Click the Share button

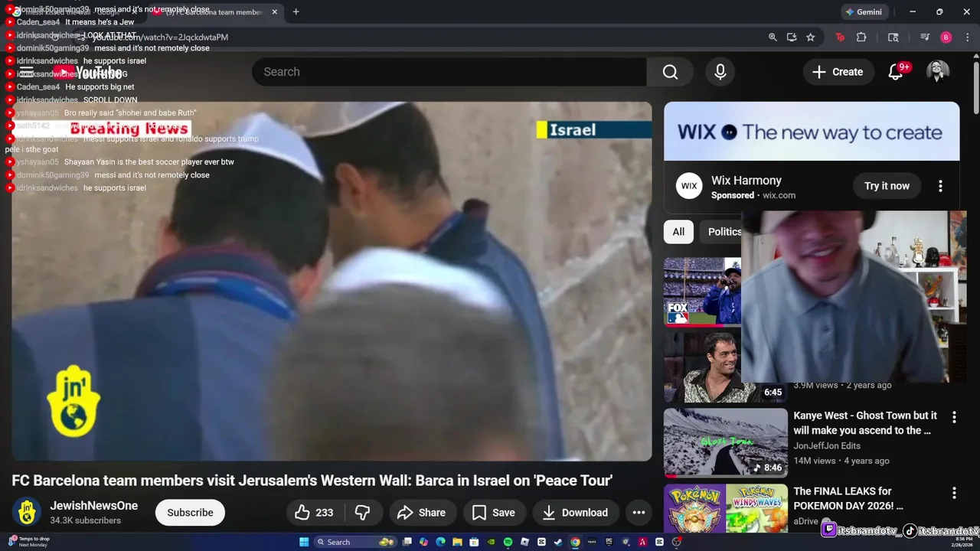(423, 513)
